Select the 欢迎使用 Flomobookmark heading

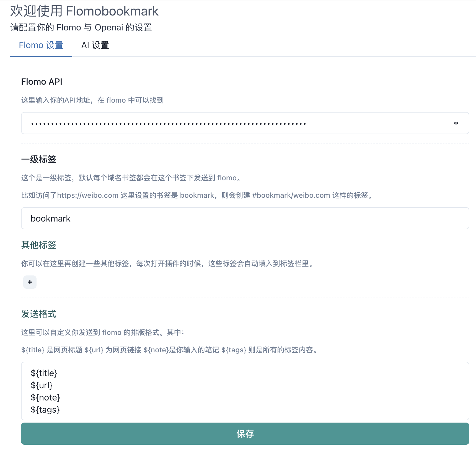pos(84,11)
